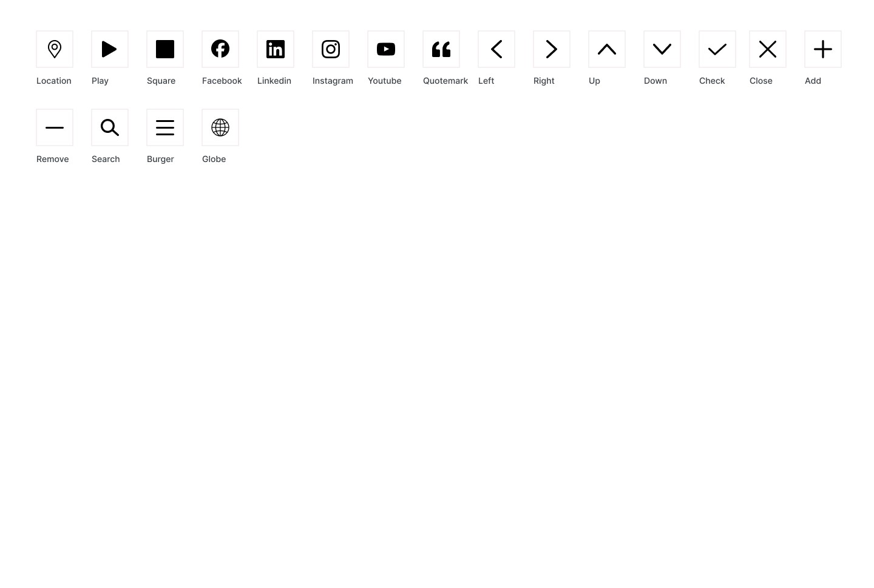Click the 'Up' label text
874x588 pixels.
pos(594,81)
